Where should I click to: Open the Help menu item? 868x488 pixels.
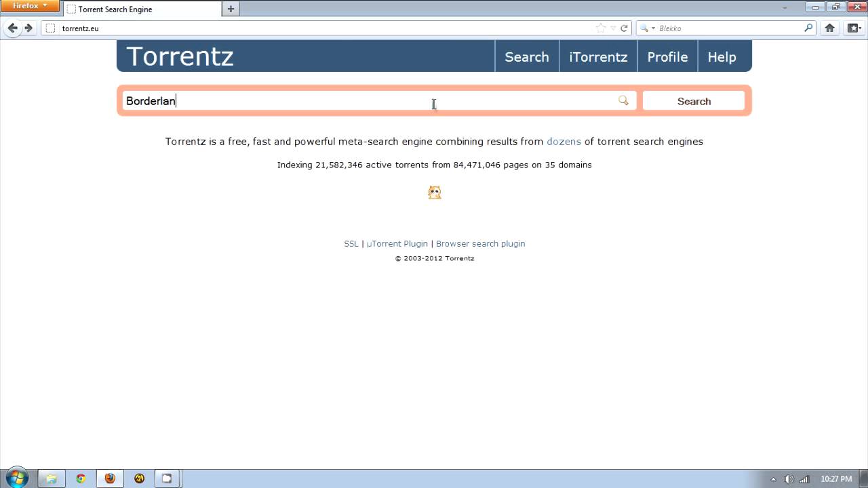722,57
